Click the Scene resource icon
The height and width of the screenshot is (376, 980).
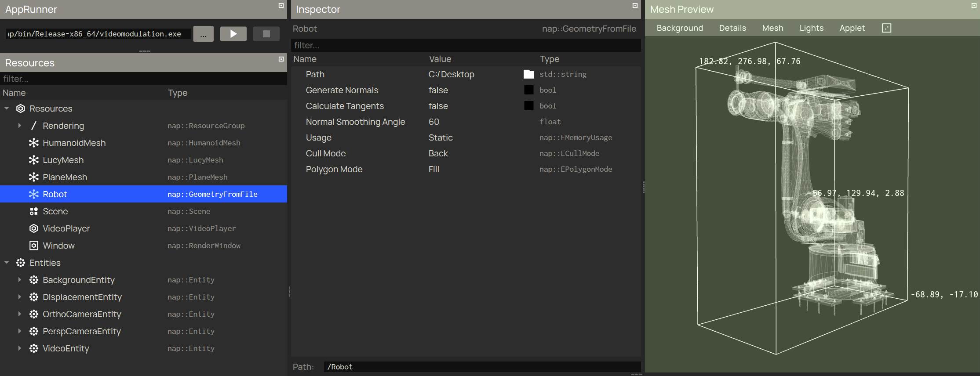(x=33, y=211)
